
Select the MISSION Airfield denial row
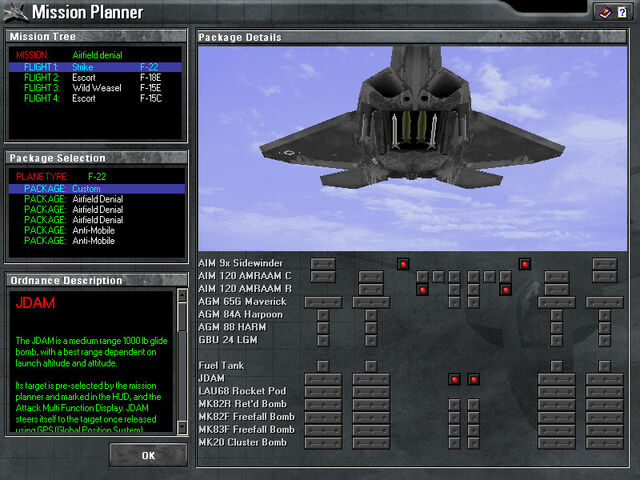point(95,55)
